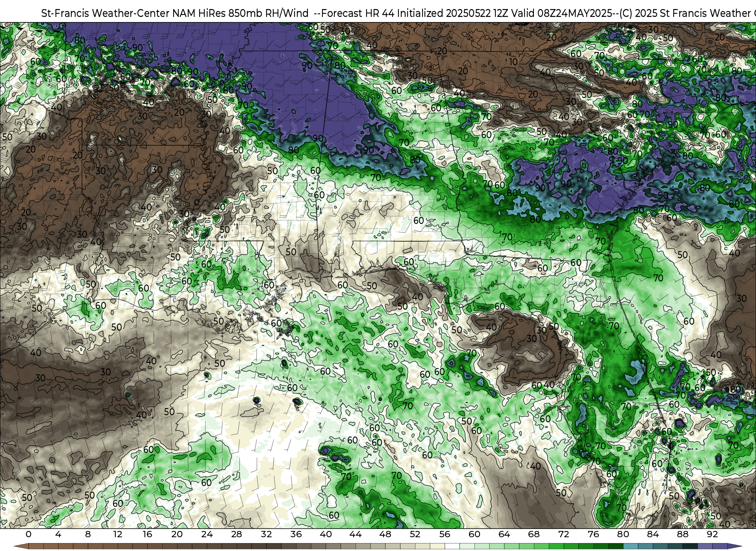Click the colorbar label '60'

tap(474, 534)
